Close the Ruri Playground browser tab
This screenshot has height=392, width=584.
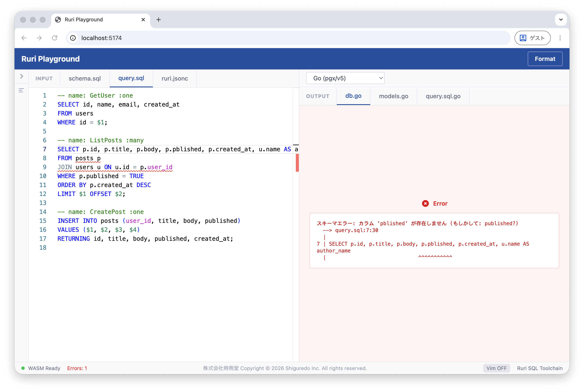(x=143, y=20)
